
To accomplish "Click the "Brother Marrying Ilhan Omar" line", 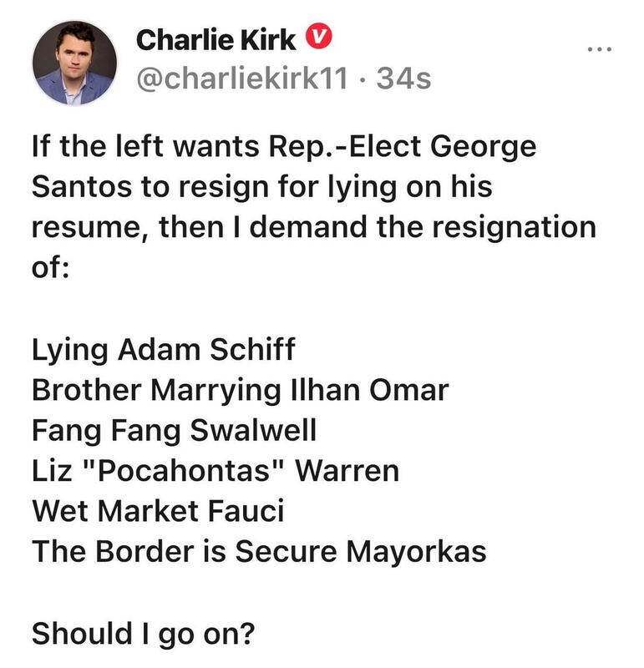I will (x=241, y=388).
